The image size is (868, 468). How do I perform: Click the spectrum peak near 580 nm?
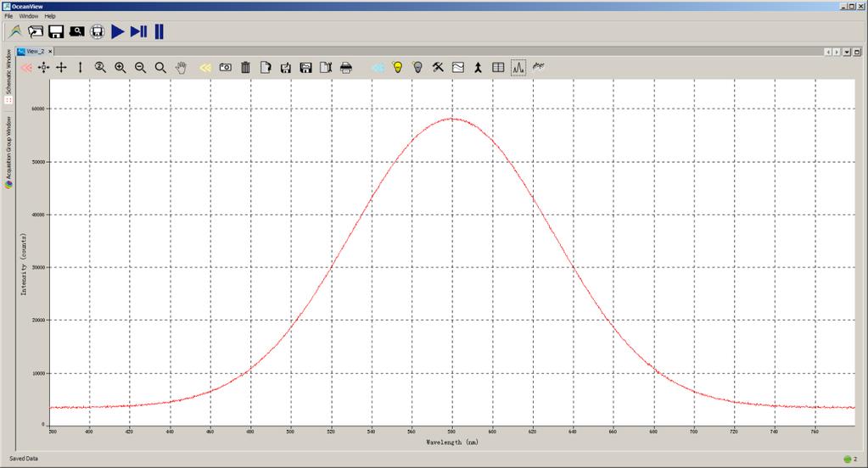(x=452, y=119)
